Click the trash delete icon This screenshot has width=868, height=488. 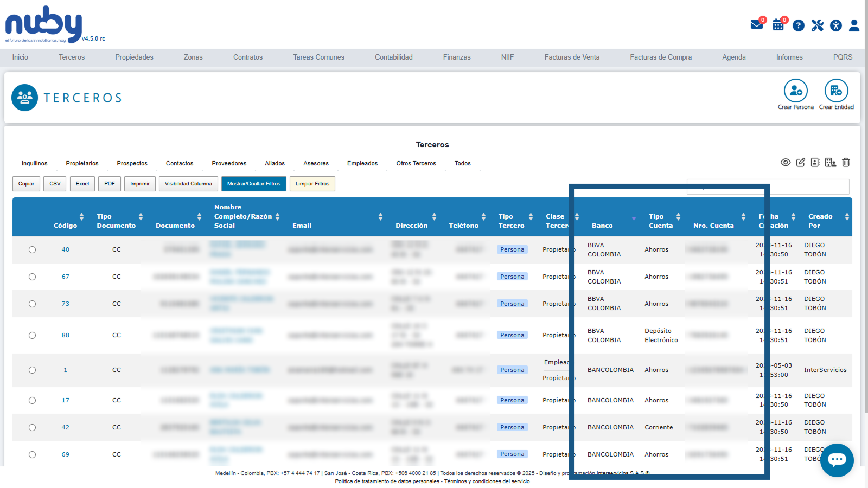point(846,162)
